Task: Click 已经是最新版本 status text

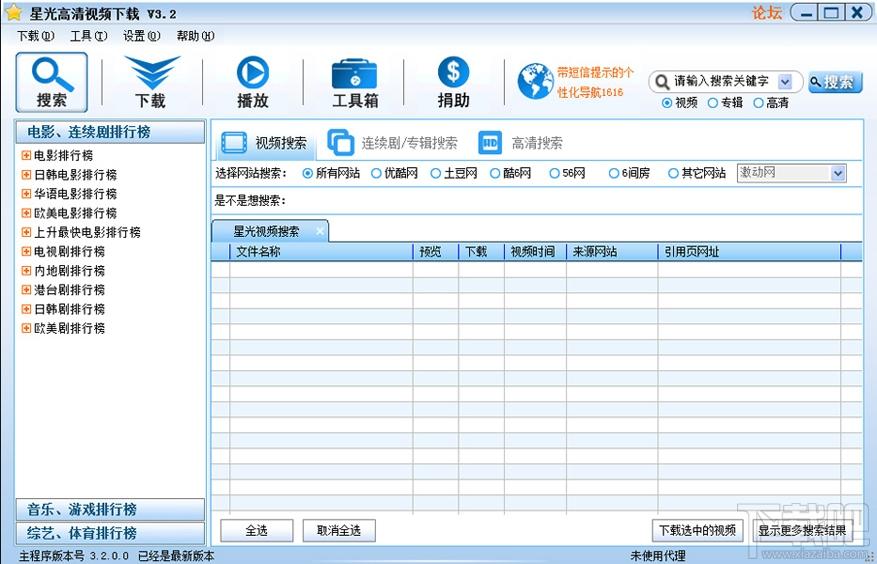Action: [176, 556]
